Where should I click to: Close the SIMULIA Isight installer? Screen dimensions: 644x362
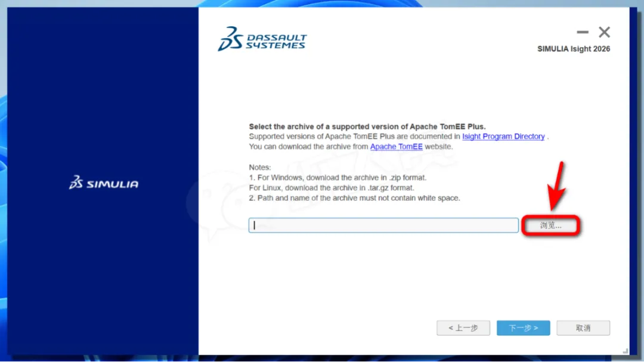pos(603,32)
